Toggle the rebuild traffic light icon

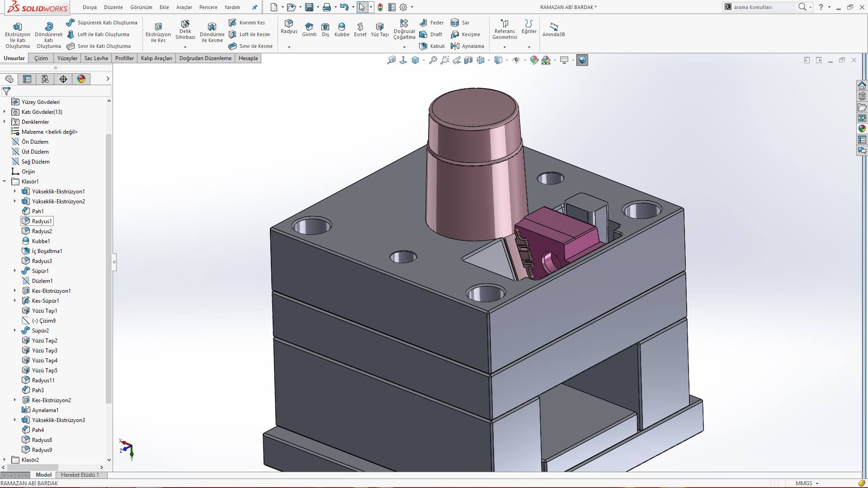(x=380, y=7)
